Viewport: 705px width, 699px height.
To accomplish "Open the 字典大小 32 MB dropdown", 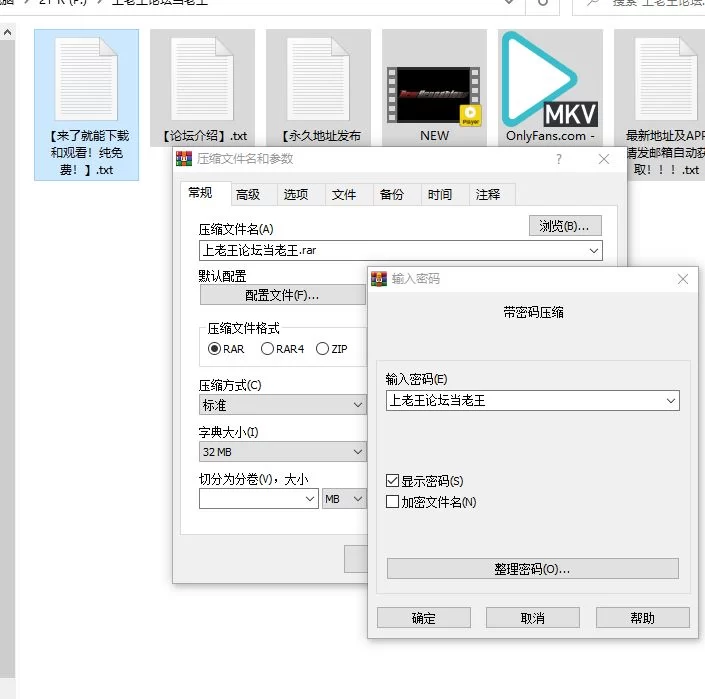I will pos(283,452).
